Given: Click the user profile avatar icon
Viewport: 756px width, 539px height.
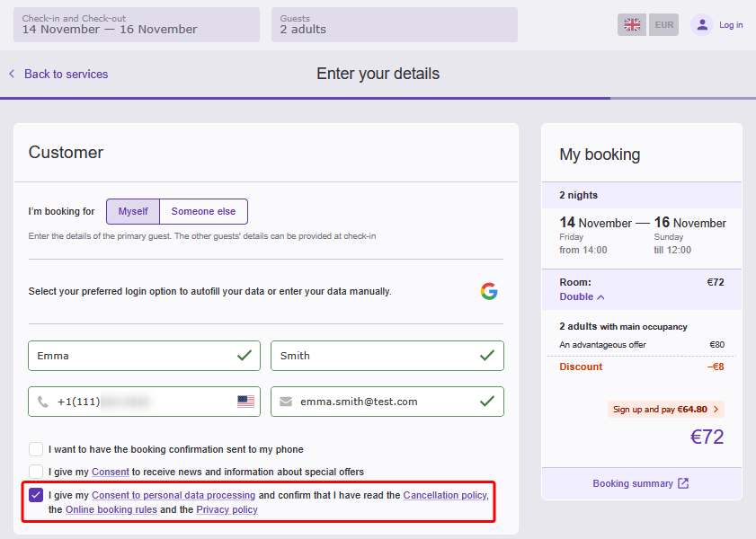Looking at the screenshot, I should pos(702,25).
